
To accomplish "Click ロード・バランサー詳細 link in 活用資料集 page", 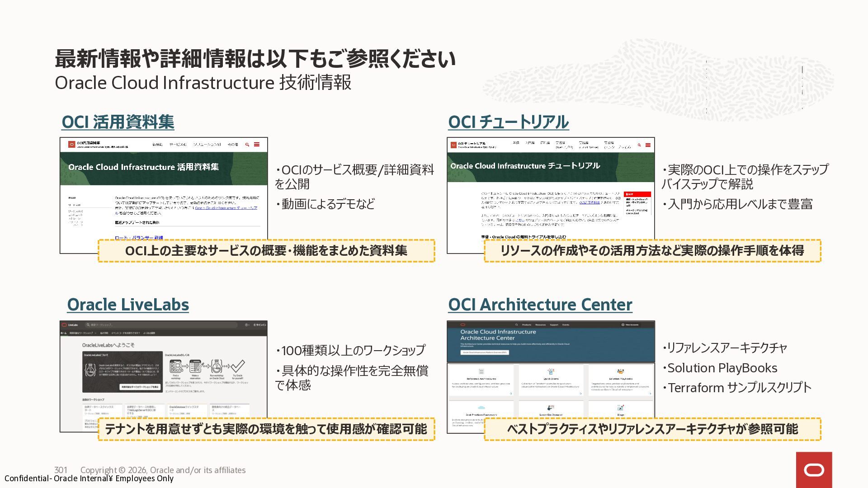I will coord(139,238).
